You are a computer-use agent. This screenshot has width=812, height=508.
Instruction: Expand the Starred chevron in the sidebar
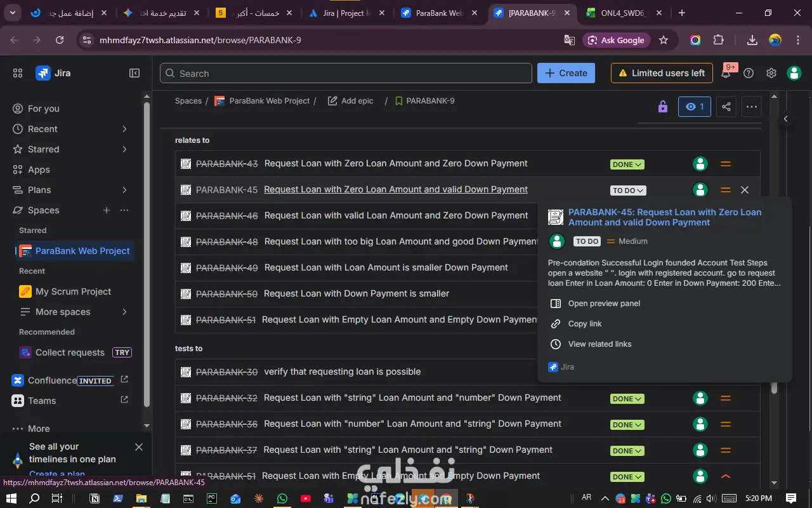[124, 149]
